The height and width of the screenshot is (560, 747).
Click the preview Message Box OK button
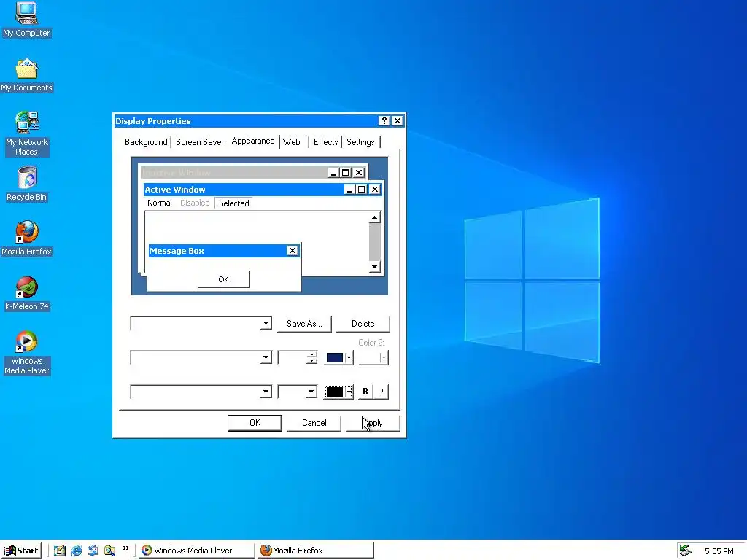[x=223, y=279]
